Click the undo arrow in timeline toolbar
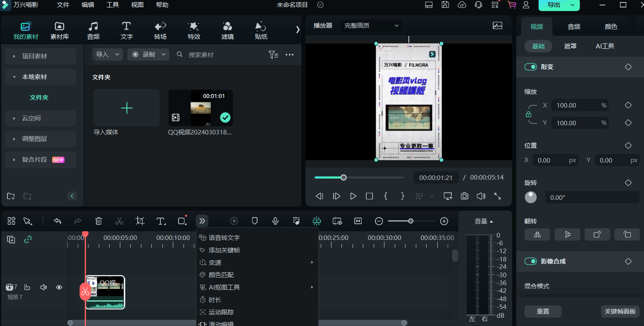The width and height of the screenshot is (644, 326). tap(57, 221)
